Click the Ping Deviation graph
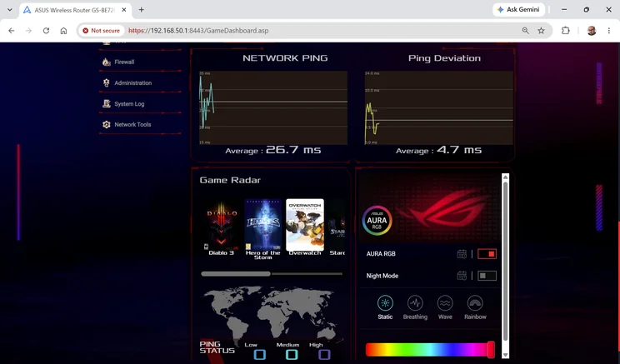 click(439, 108)
